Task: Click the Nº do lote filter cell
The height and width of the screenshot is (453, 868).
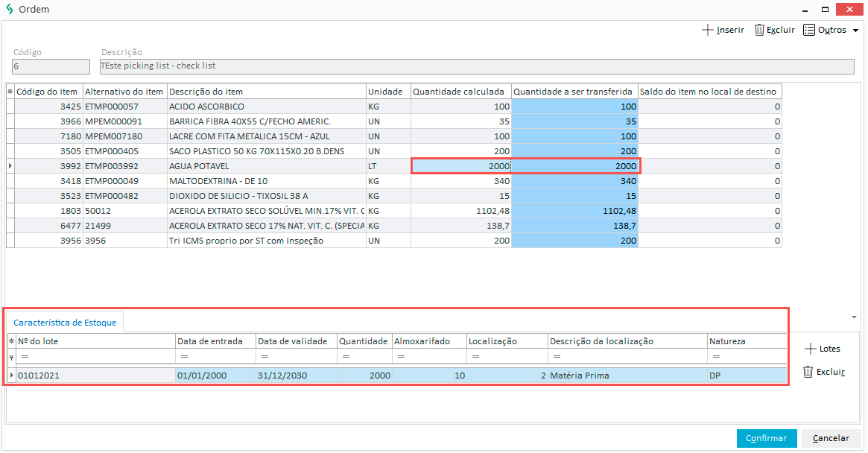Action: click(96, 357)
